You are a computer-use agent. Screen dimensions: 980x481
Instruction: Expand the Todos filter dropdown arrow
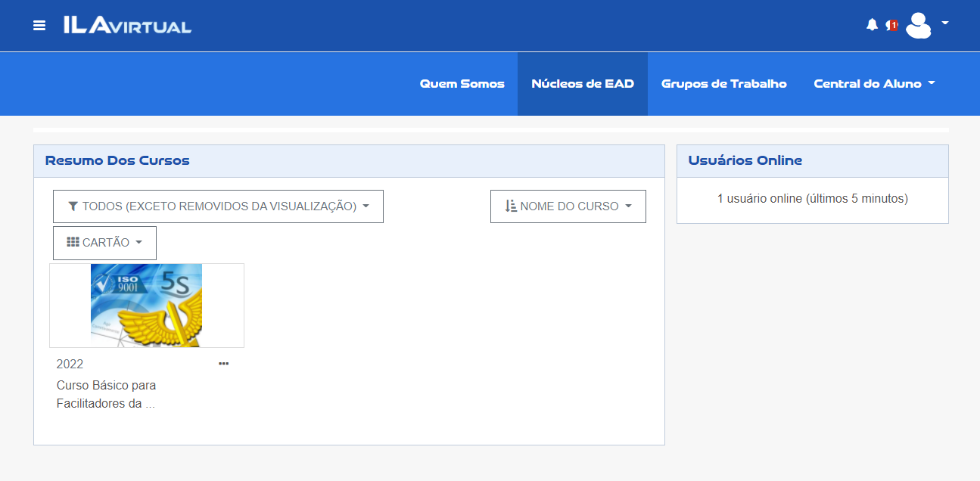(x=366, y=206)
